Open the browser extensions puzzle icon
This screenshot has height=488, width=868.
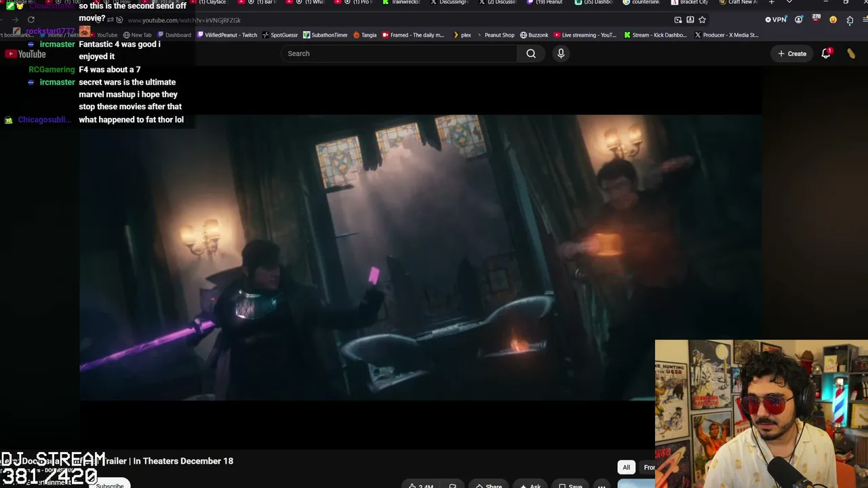tap(850, 20)
